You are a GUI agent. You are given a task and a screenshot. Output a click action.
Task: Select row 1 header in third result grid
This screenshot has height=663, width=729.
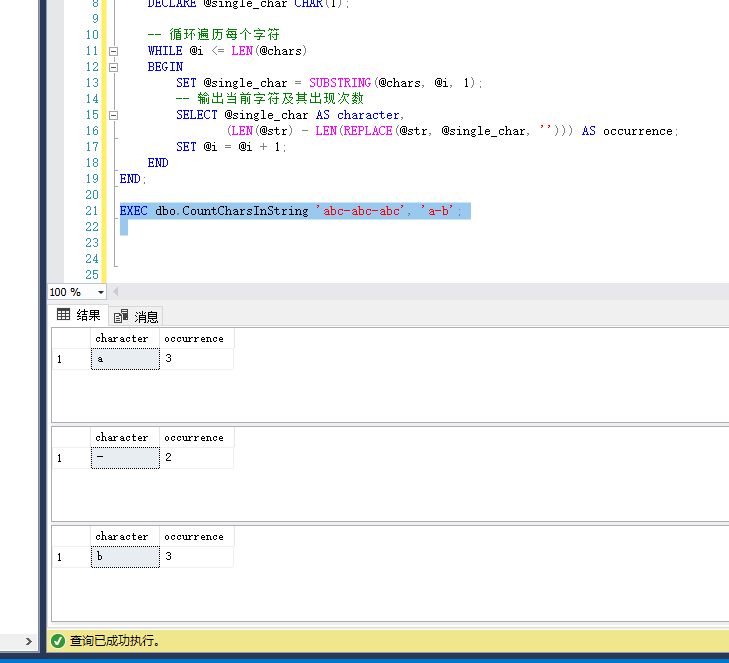[x=70, y=557]
